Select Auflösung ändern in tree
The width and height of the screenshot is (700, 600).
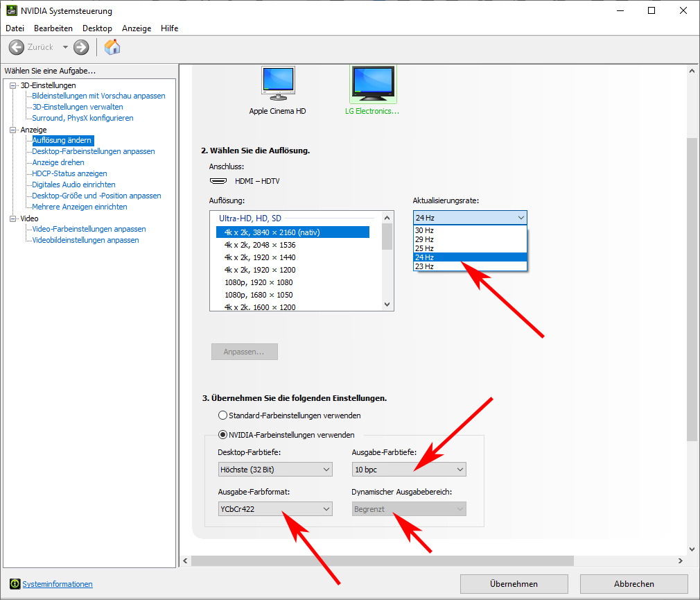pos(62,140)
